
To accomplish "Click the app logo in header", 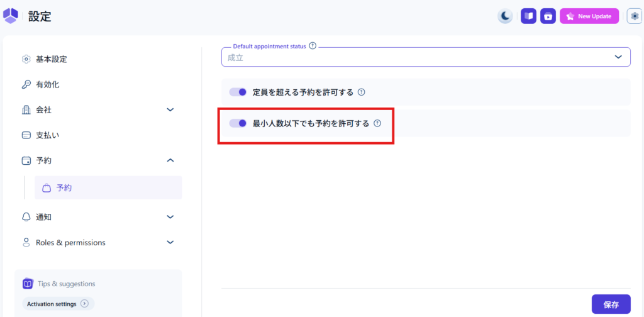I will [x=11, y=16].
